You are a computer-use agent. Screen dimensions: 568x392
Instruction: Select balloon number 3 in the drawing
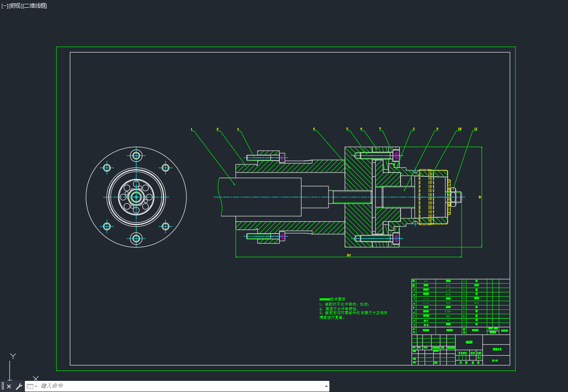pos(238,129)
